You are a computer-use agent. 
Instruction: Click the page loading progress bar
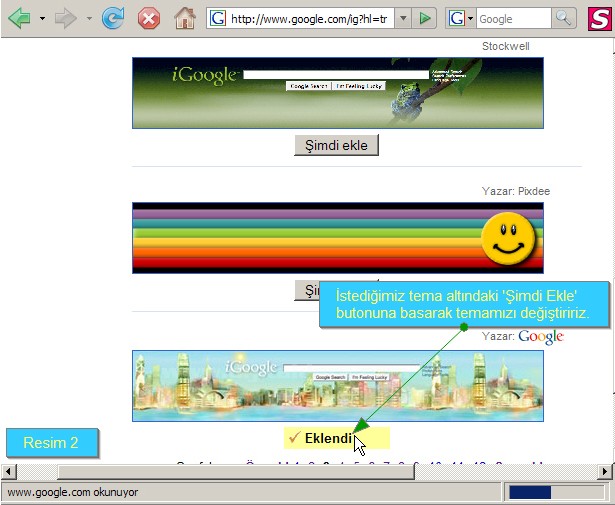555,492
